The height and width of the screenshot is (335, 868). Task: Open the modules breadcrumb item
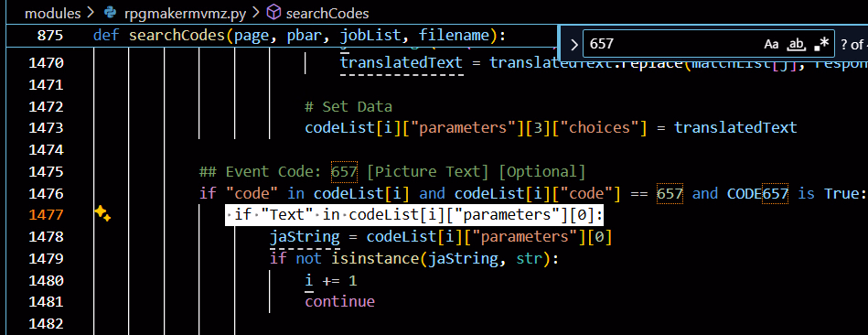pos(52,13)
